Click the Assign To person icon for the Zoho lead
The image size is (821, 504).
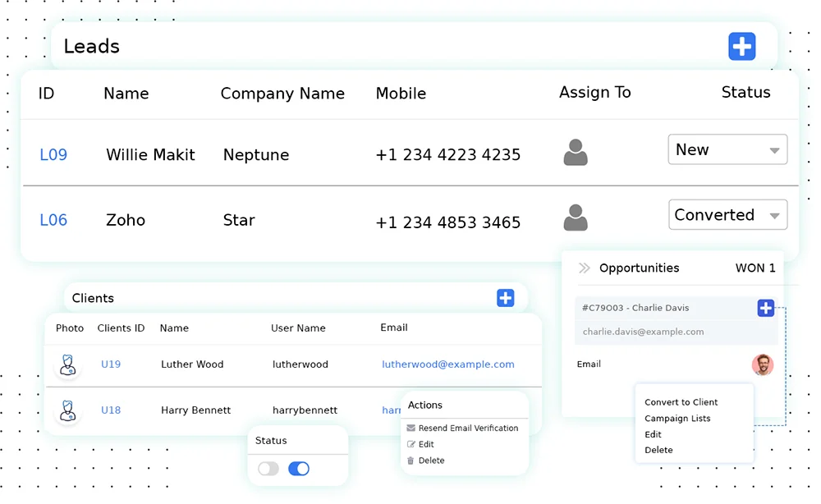576,217
